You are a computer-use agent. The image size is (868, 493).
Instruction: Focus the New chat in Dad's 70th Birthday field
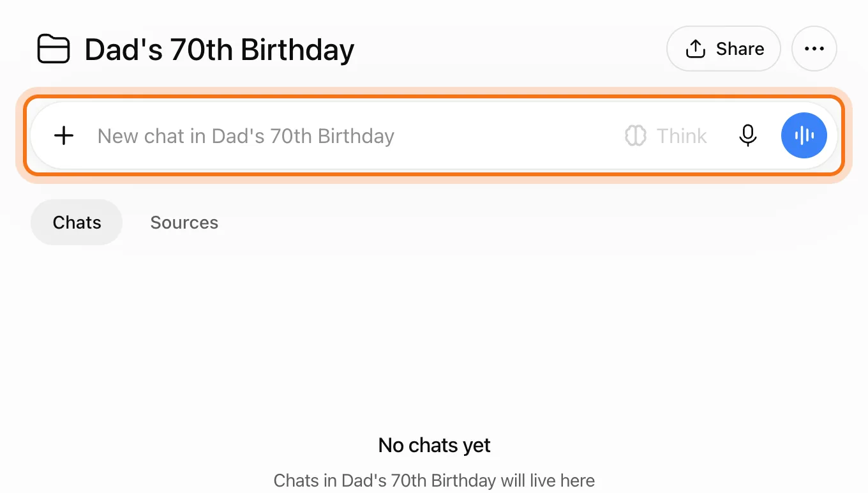(434, 135)
